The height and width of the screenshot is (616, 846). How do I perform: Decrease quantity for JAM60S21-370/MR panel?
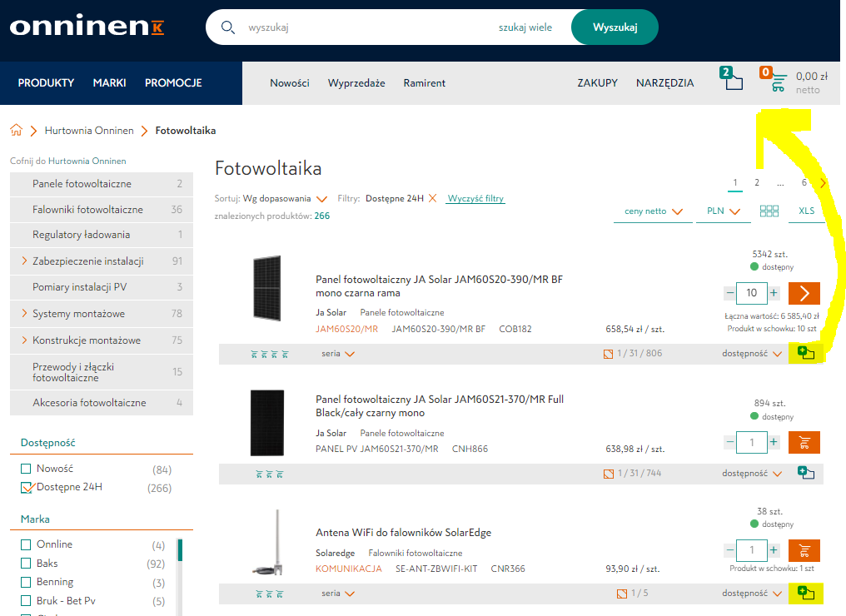(730, 442)
